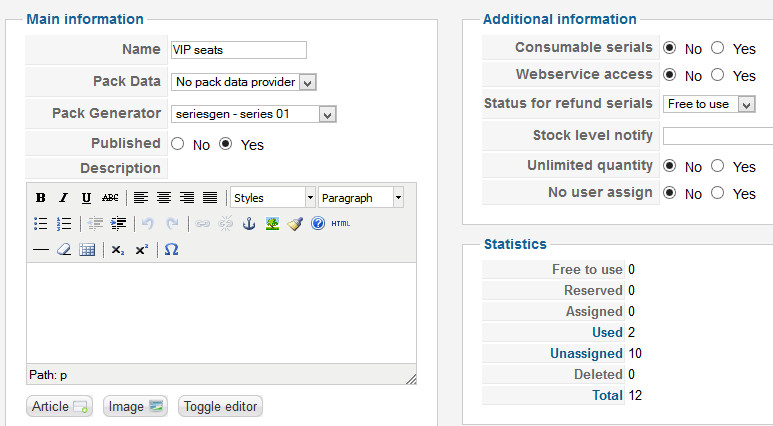Image resolution: width=773 pixels, height=426 pixels.
Task: Click the Stock level notify input field
Action: [x=717, y=136]
